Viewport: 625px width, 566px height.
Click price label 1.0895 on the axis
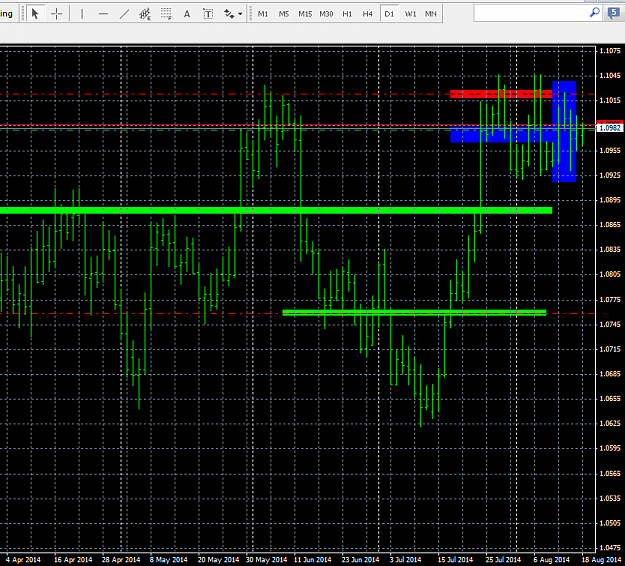tap(610, 200)
